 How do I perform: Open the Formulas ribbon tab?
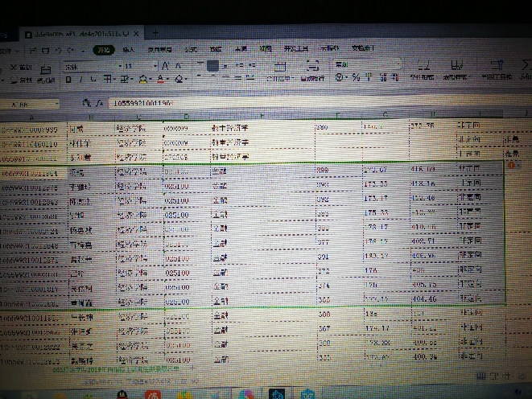[191, 50]
